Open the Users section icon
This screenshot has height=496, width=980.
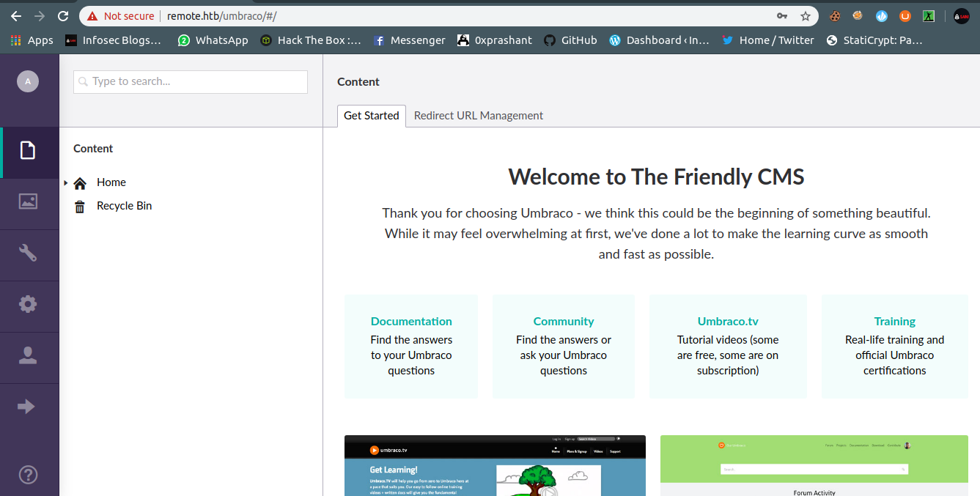pyautogui.click(x=28, y=355)
